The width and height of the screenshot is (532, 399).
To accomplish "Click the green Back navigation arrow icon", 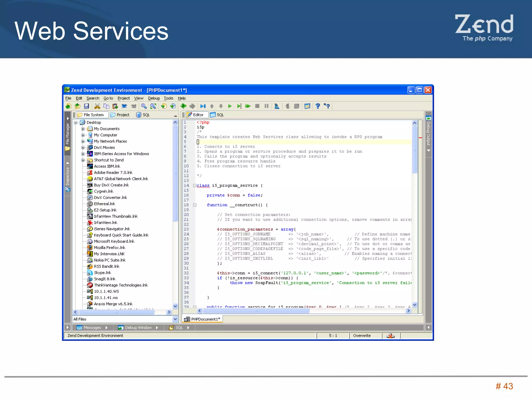I will pos(183,106).
